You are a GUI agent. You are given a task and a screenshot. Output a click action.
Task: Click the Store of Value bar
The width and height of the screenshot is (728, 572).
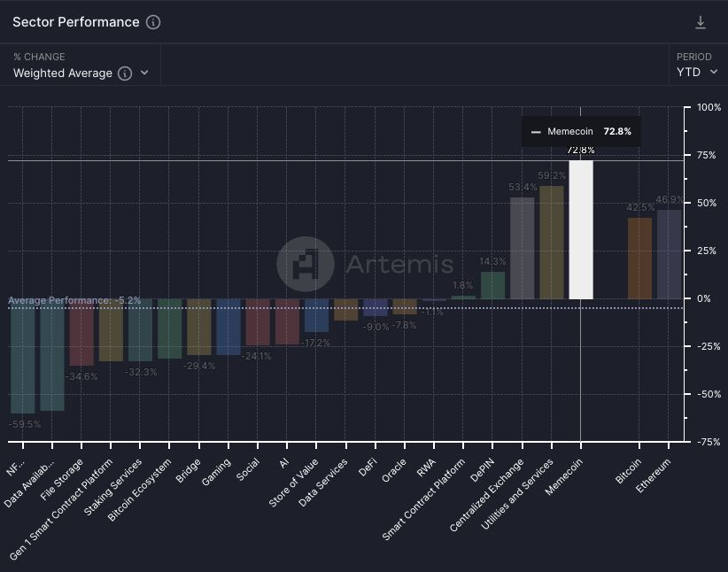coord(316,315)
